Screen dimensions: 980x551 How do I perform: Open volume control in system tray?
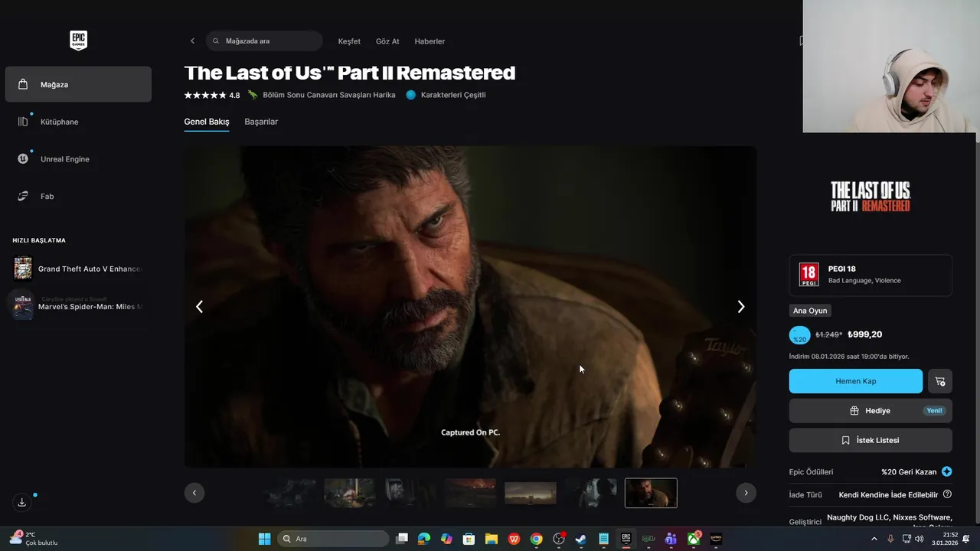(919, 539)
